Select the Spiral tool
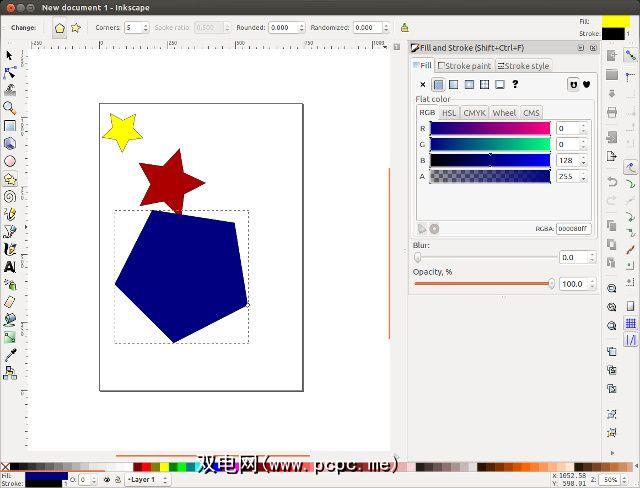The height and width of the screenshot is (488, 640). pyautogui.click(x=10, y=197)
